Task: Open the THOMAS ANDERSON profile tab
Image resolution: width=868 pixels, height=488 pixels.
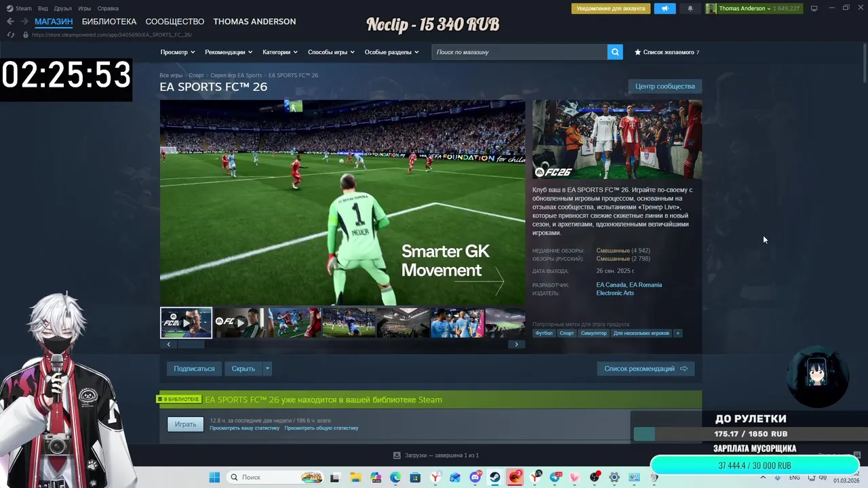Action: click(254, 22)
